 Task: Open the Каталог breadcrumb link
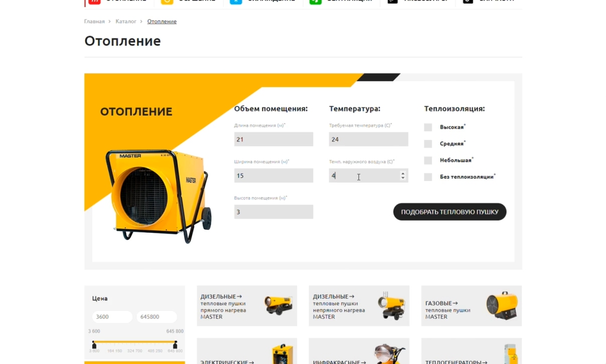tap(126, 22)
